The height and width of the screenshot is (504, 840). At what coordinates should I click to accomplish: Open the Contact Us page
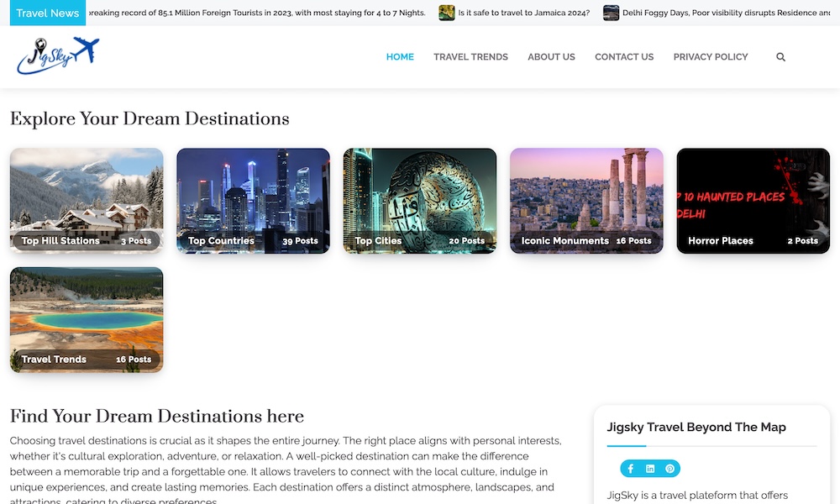point(624,57)
